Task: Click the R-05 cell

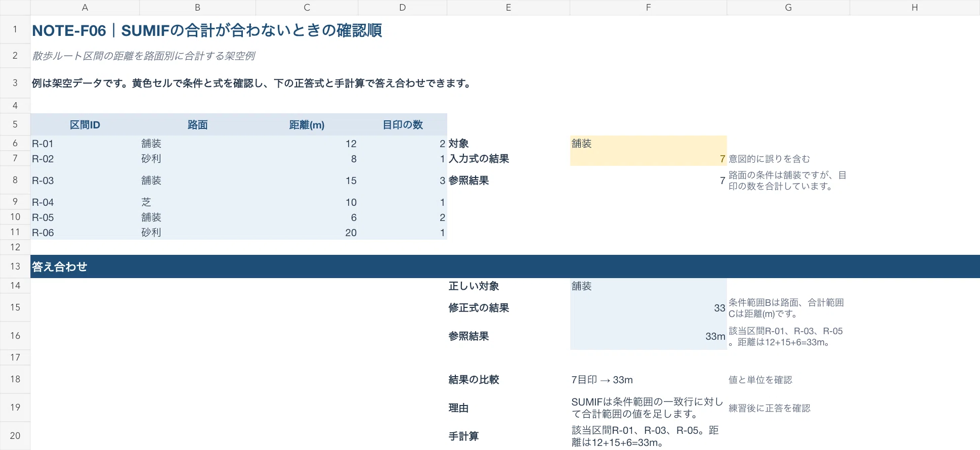Action: [85, 217]
